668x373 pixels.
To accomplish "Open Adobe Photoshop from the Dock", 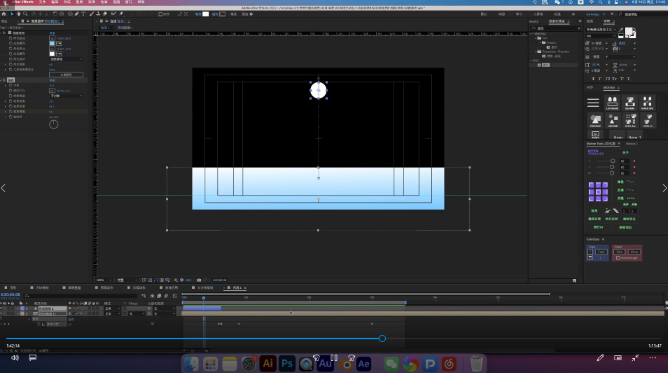I will pyautogui.click(x=287, y=364).
